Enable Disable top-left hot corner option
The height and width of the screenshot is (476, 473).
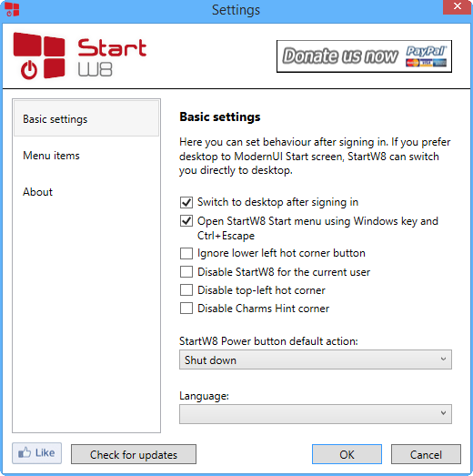coord(186,290)
